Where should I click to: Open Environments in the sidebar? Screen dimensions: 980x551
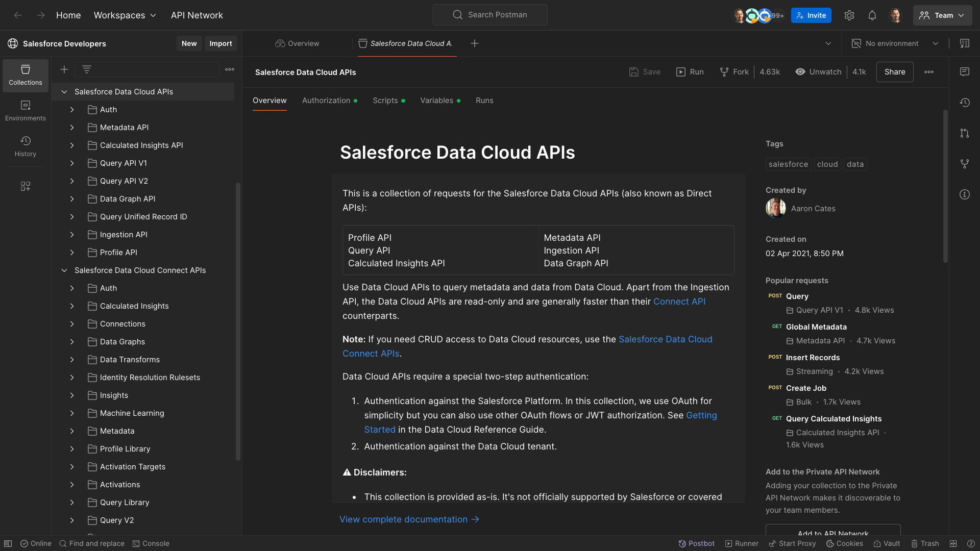(x=26, y=111)
